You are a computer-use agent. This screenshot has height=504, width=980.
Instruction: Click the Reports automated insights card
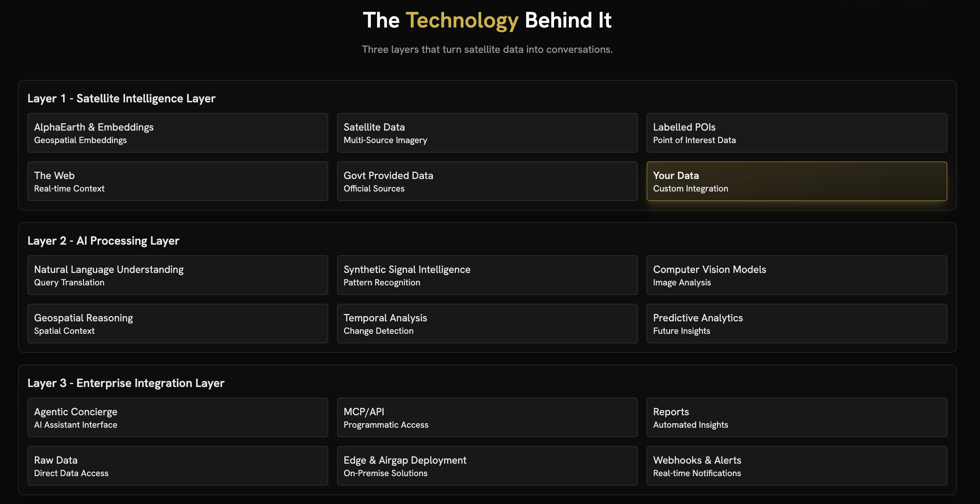coord(797,417)
